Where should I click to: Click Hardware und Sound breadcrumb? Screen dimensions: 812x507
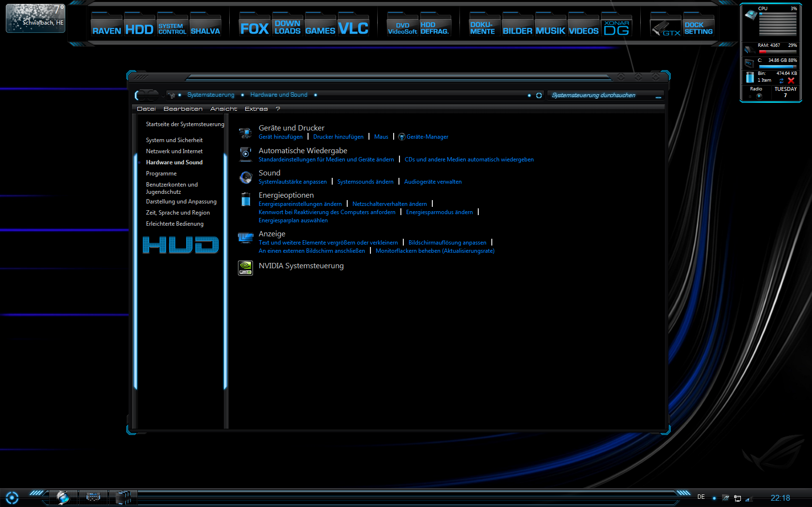pyautogui.click(x=279, y=95)
